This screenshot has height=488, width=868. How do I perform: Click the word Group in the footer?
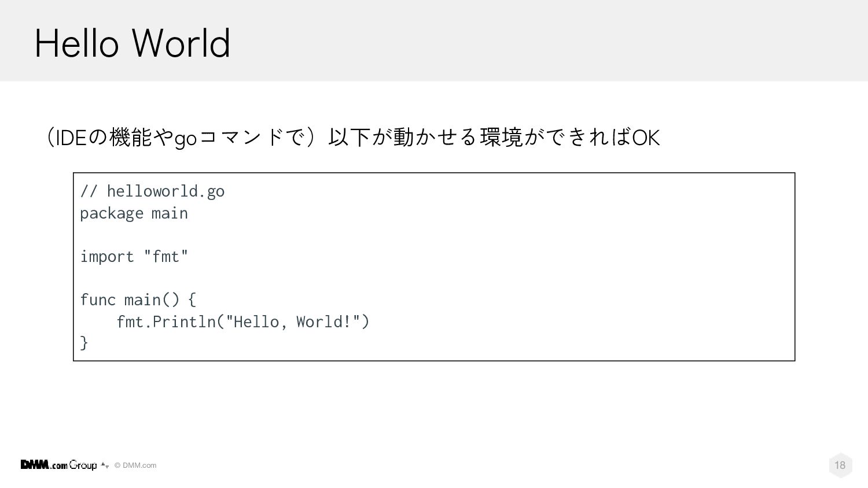[83, 465]
